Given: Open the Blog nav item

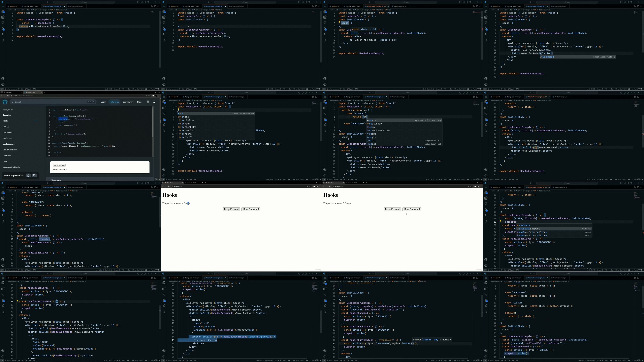Looking at the screenshot, I should [x=139, y=102].
